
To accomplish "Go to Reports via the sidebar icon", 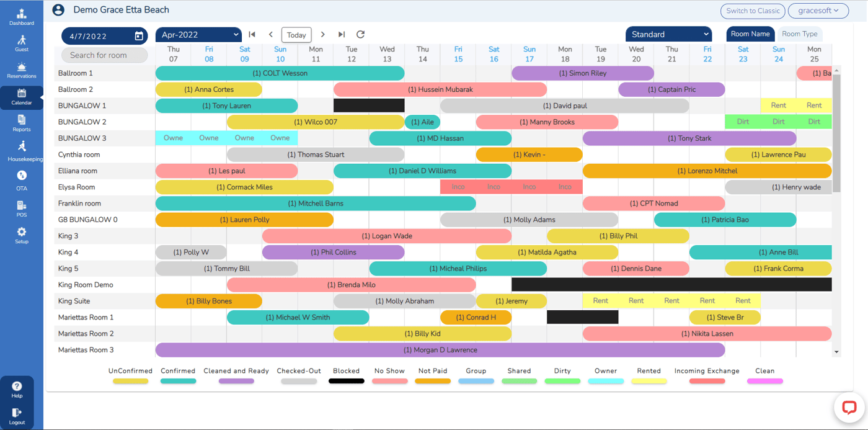I will (x=21, y=123).
